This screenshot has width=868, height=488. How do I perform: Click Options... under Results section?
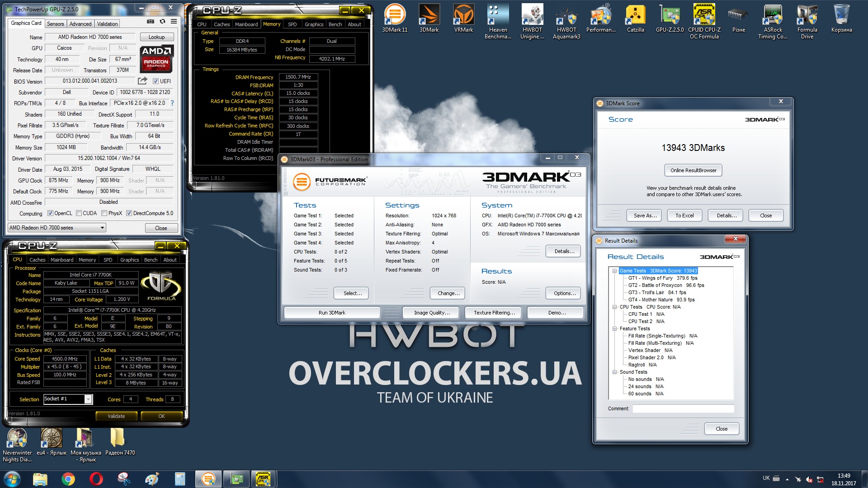[564, 293]
